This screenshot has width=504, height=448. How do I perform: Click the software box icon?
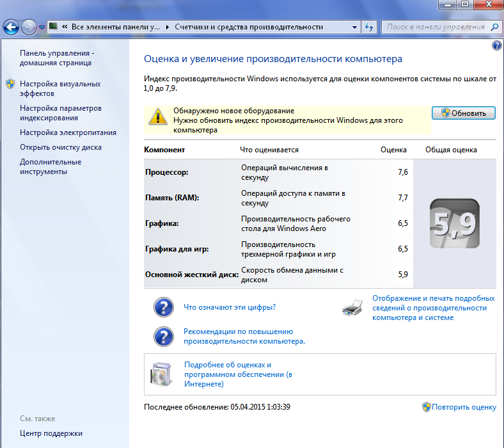click(161, 374)
